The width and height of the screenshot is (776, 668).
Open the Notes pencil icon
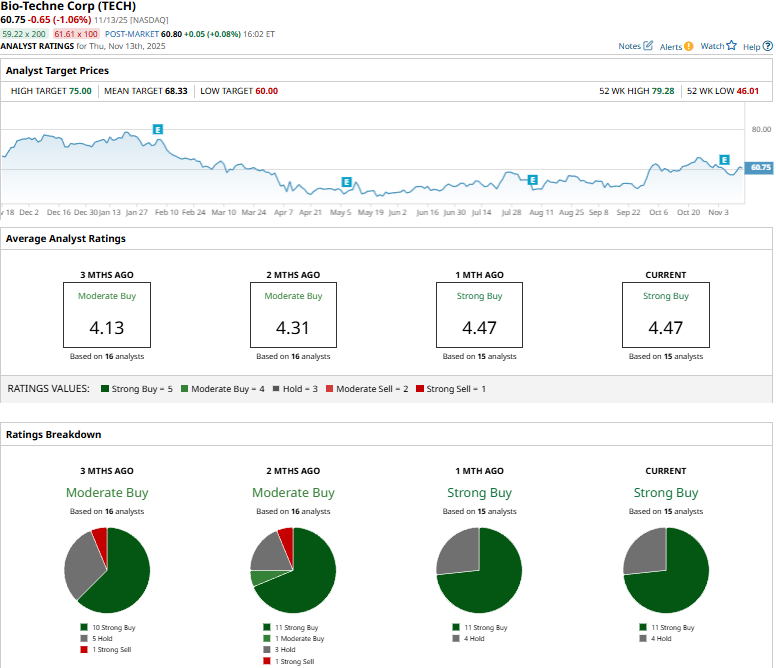[648, 46]
